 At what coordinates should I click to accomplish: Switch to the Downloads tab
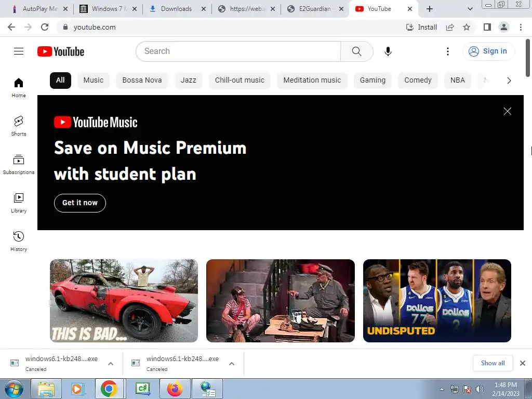tap(176, 9)
